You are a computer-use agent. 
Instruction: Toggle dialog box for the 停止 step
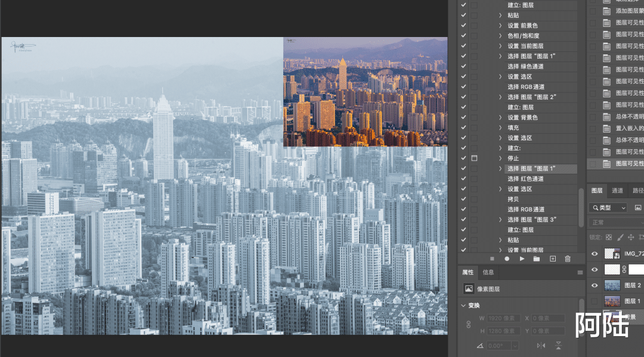pos(474,158)
